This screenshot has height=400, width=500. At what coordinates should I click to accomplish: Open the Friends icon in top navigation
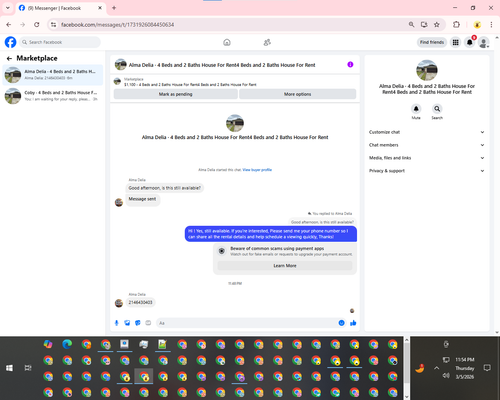tap(267, 42)
